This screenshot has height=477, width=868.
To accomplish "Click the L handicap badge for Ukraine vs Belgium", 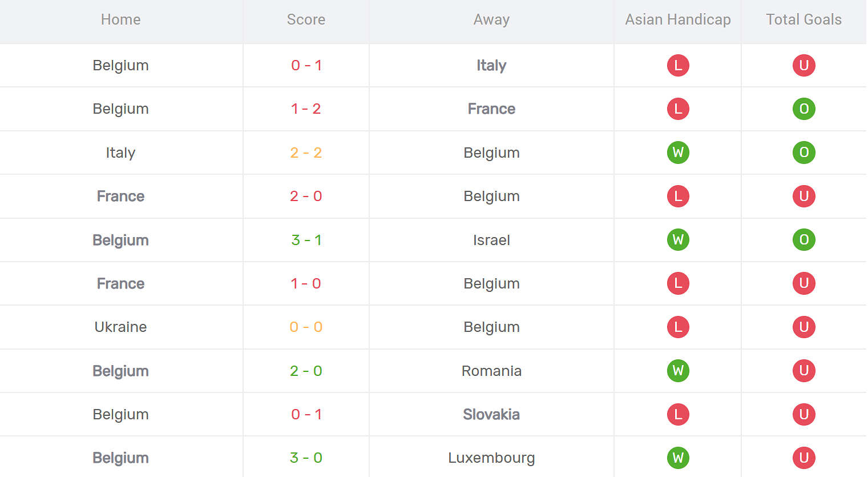I will (678, 327).
